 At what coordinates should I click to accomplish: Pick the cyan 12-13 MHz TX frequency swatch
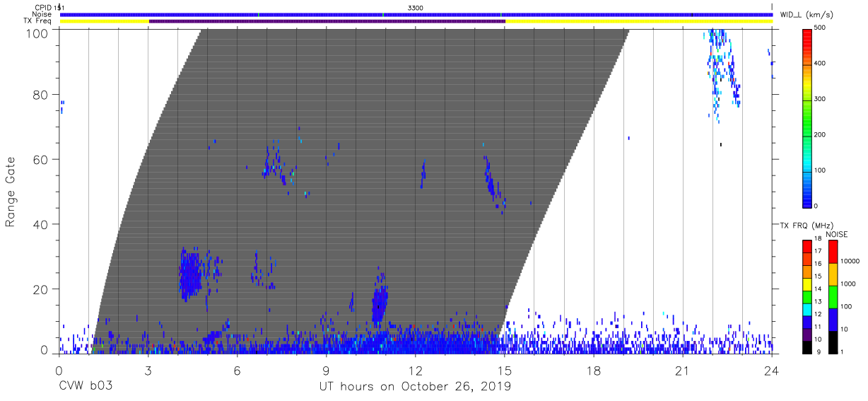point(806,309)
